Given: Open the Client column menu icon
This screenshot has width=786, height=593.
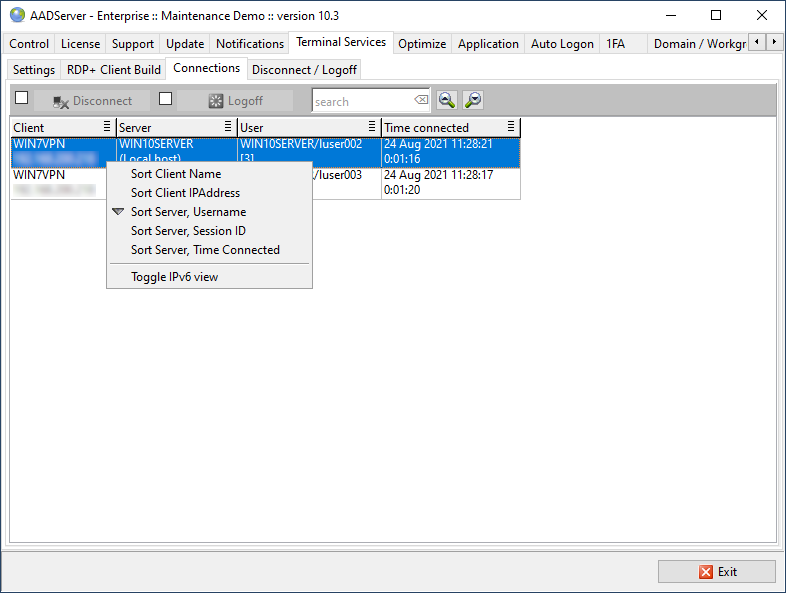Looking at the screenshot, I should tap(107, 127).
